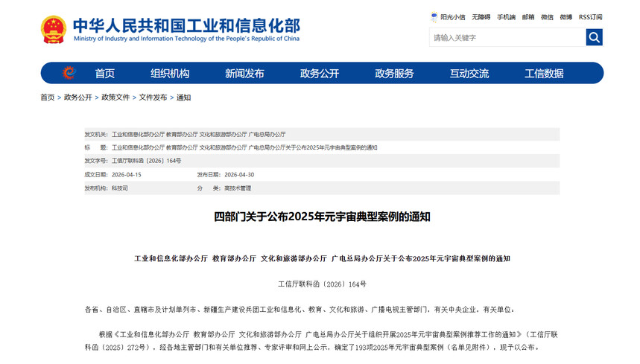This screenshot has height=364, width=640.
Task: Open the 组织机构 navigation menu
Action: (170, 74)
